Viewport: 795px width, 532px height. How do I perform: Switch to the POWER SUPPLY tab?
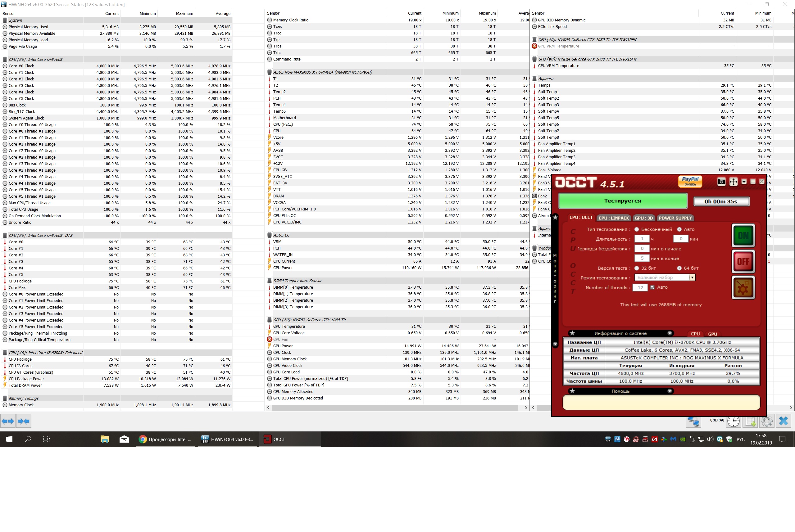[x=675, y=218]
